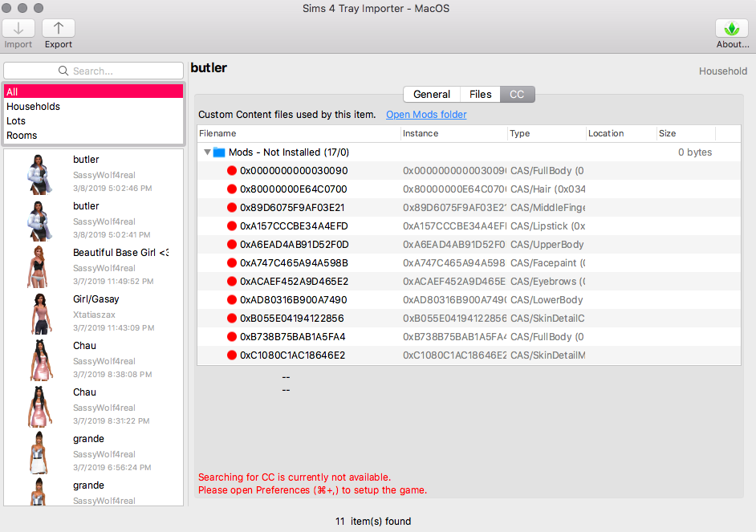Sort by Filename column header
The width and height of the screenshot is (756, 532).
(x=299, y=133)
